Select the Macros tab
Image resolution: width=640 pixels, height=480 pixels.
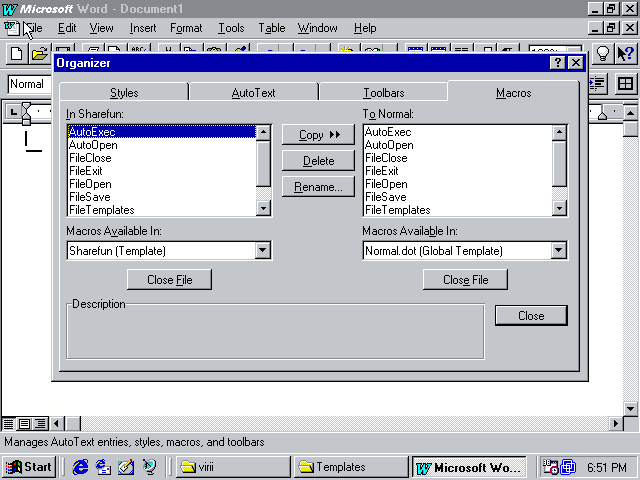[x=513, y=93]
